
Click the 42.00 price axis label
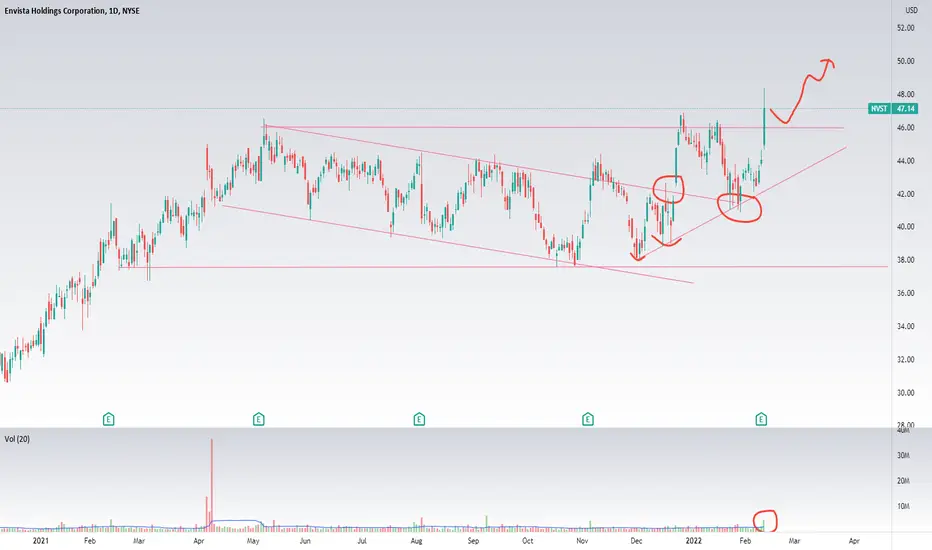(906, 194)
